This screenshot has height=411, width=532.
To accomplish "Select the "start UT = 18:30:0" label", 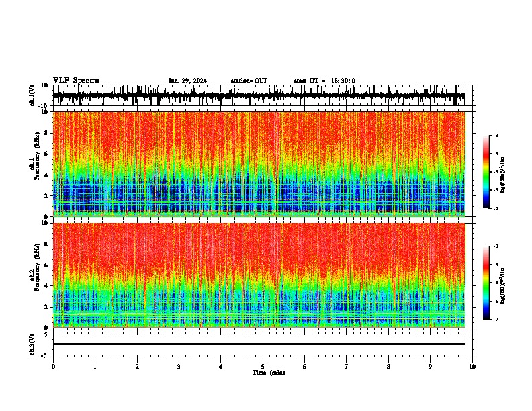I will click(324, 81).
